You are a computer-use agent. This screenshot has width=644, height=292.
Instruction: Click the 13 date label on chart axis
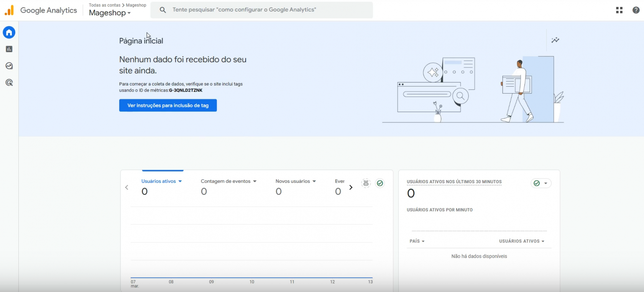point(370,282)
